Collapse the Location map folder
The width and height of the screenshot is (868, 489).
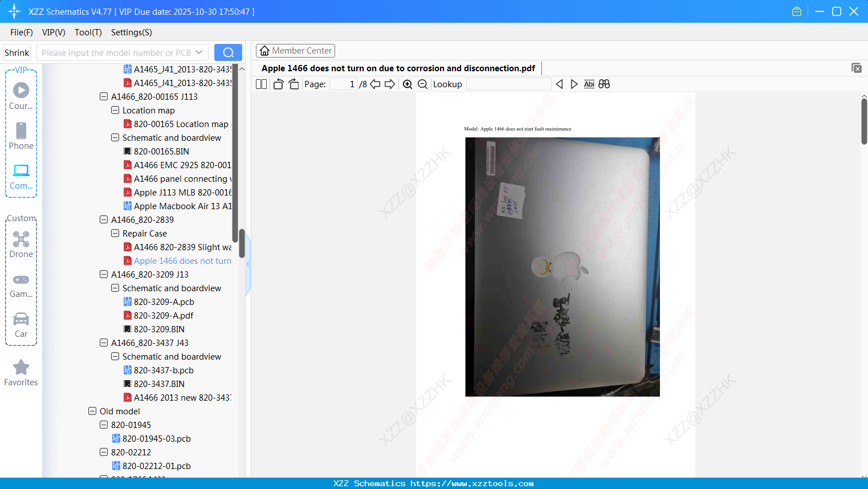[x=115, y=111]
